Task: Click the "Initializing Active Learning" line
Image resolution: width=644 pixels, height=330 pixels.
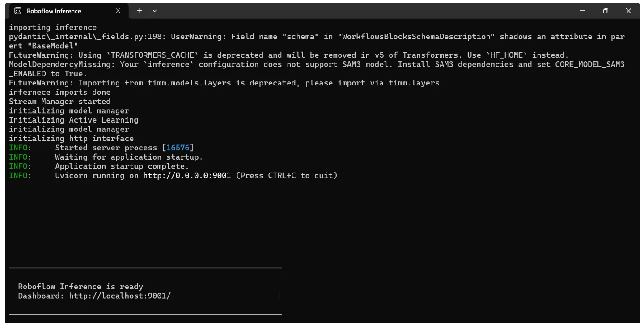Action: [73, 120]
